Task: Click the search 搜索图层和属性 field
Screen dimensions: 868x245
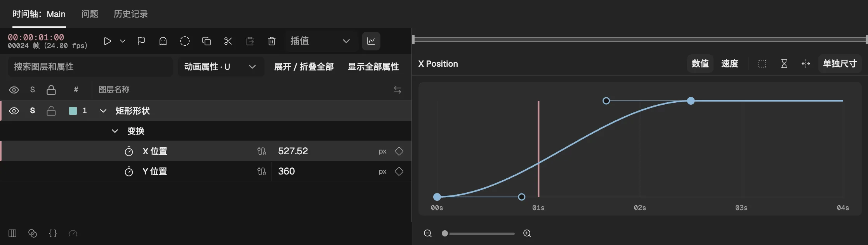Action: click(x=90, y=67)
